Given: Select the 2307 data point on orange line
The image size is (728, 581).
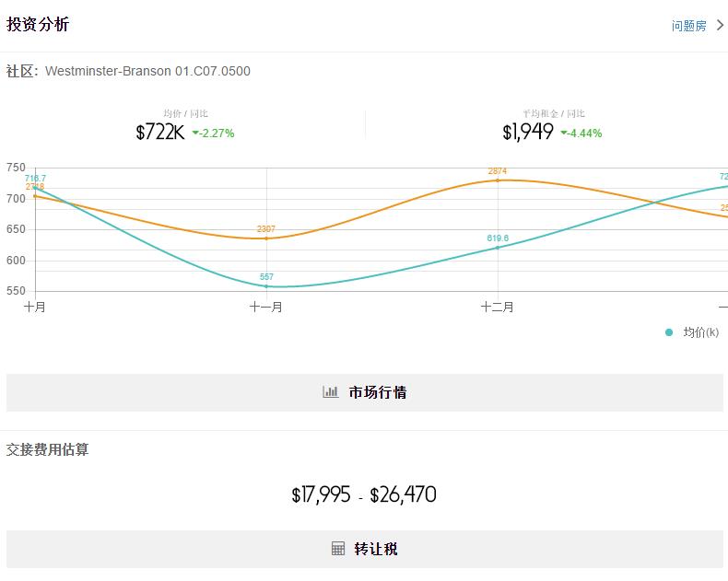Looking at the screenshot, I should [x=266, y=238].
